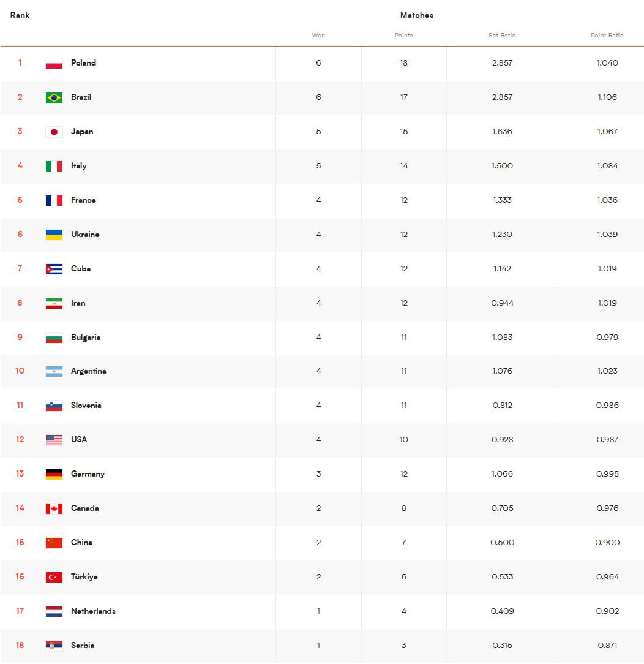Viewport: 644px width, 664px height.
Task: Click the Japan flag icon
Action: pos(54,132)
